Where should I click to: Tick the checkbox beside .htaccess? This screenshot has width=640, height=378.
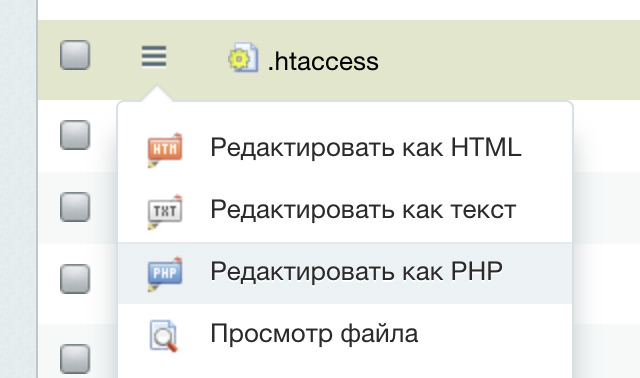pos(75,55)
